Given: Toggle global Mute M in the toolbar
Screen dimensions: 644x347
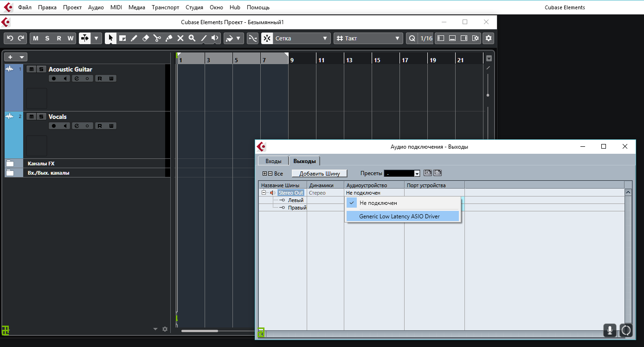Looking at the screenshot, I should tap(36, 38).
